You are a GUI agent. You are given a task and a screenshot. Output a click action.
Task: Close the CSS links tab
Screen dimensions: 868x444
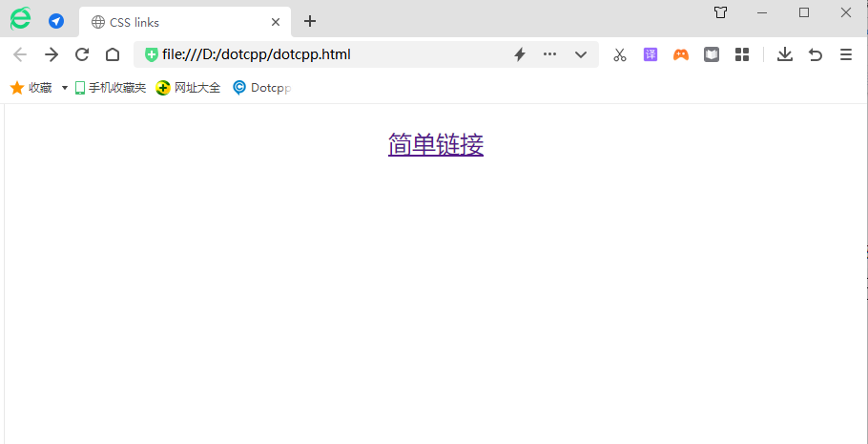pyautogui.click(x=276, y=22)
